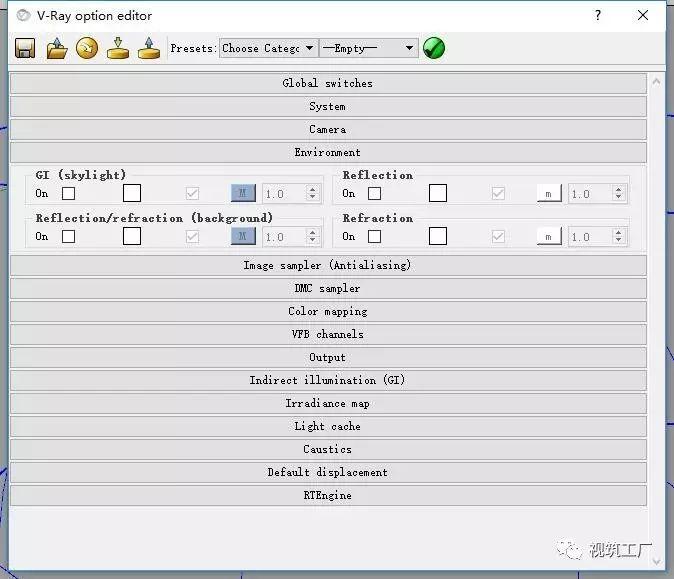Toggle the grayed checkmark in GI (skylight) row
The image size is (674, 579).
tap(193, 193)
